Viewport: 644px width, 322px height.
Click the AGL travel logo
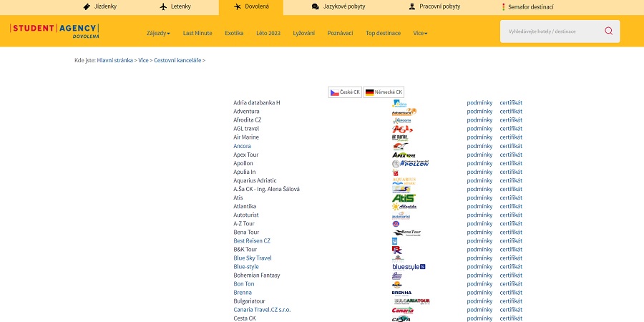point(402,129)
